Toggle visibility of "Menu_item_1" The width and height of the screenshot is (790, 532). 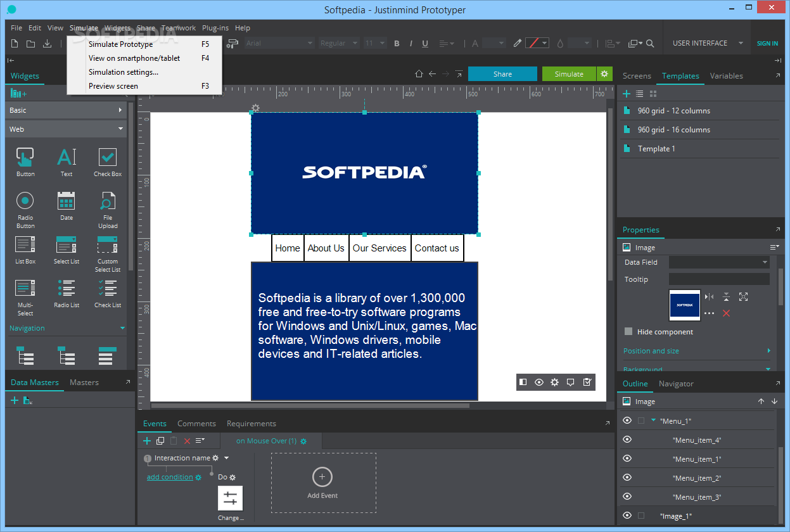627,459
